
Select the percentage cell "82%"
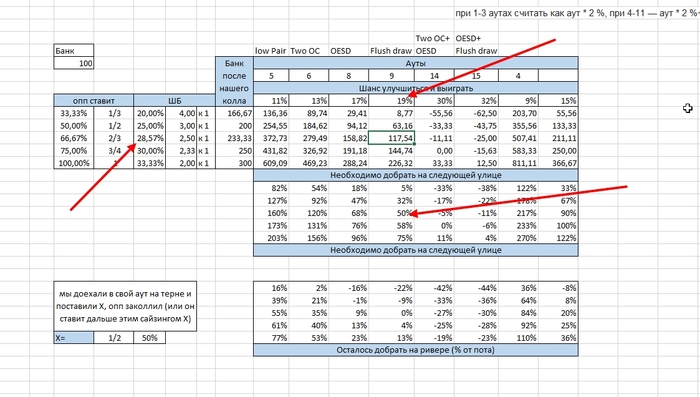[x=271, y=188]
